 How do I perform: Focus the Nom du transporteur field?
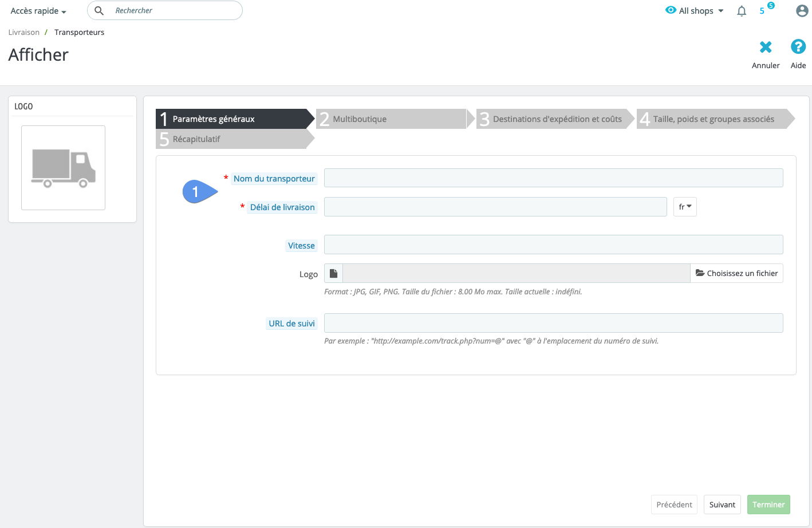click(553, 178)
